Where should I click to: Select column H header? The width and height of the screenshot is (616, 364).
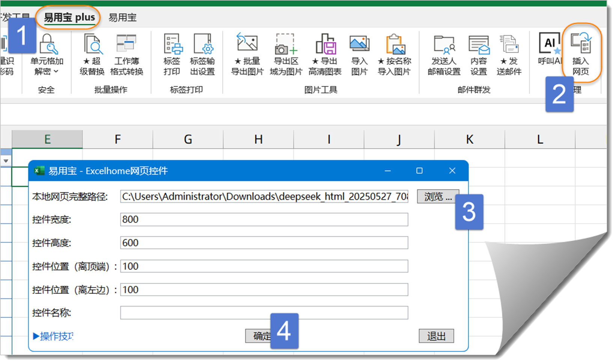point(258,139)
